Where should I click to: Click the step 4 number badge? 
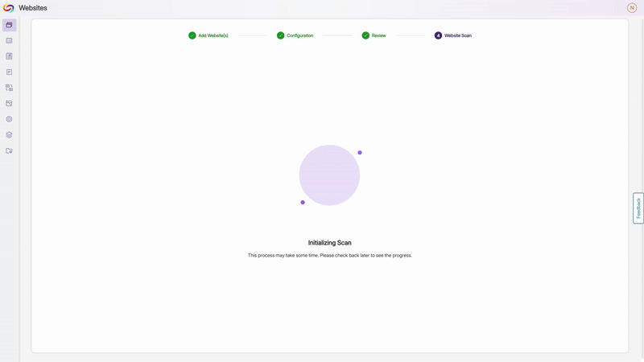[438, 35]
